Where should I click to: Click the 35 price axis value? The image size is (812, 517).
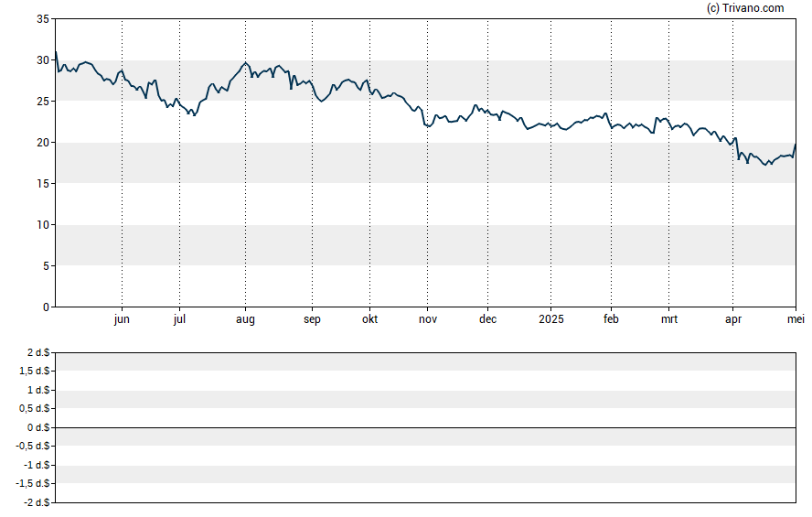pyautogui.click(x=43, y=19)
